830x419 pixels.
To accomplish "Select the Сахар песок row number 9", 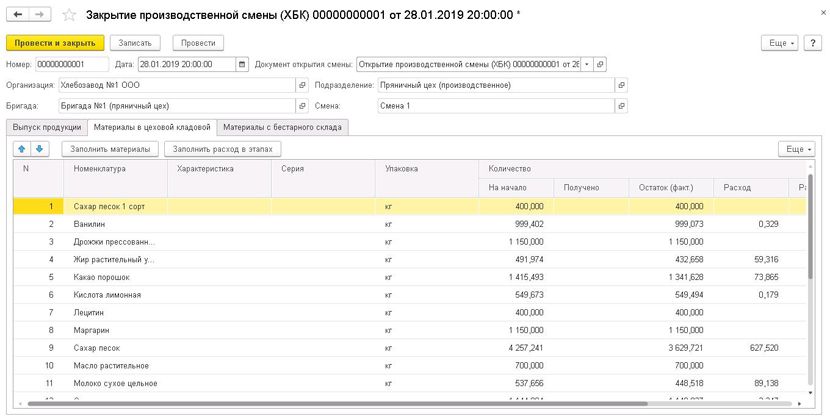I will click(x=410, y=348).
